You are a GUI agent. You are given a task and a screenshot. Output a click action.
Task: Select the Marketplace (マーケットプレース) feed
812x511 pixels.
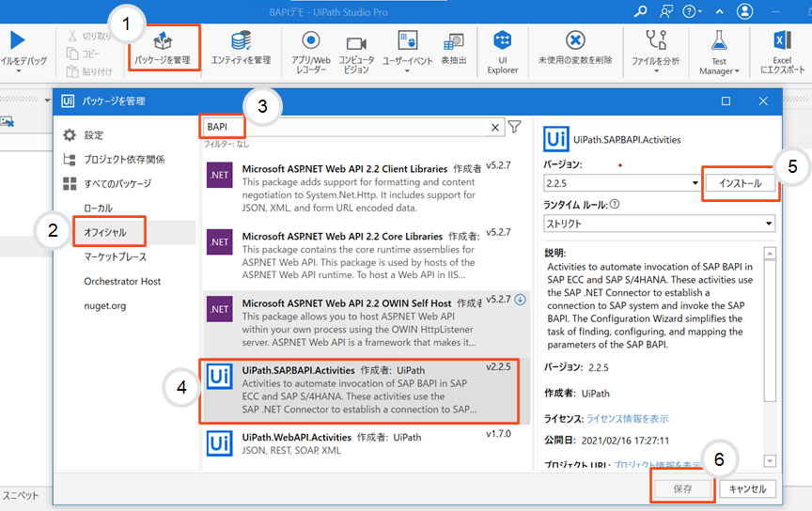115,256
